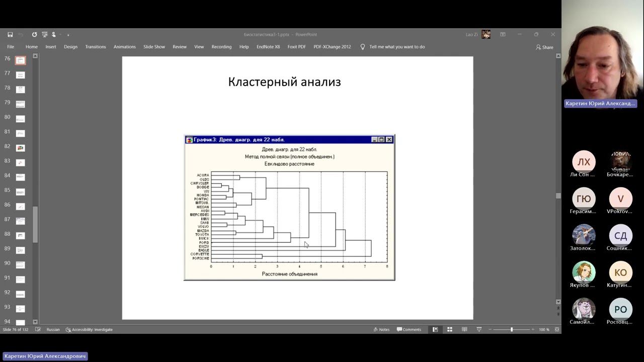Click zoom in plus button
Viewport: 644px width, 362px height.
[533, 330]
